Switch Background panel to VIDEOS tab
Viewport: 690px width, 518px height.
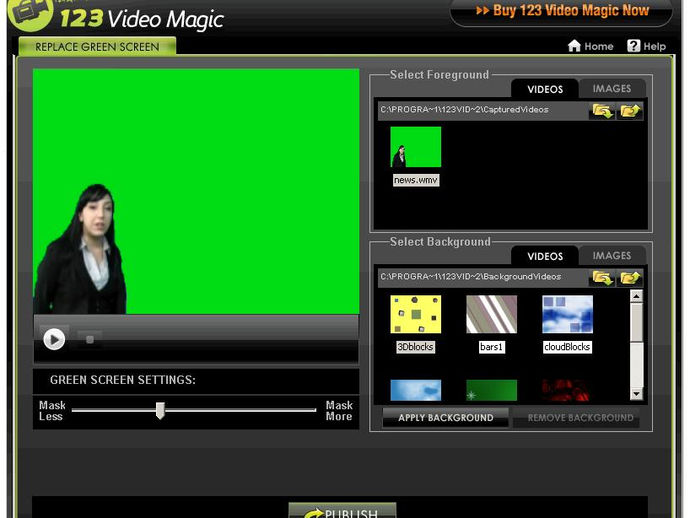(545, 257)
